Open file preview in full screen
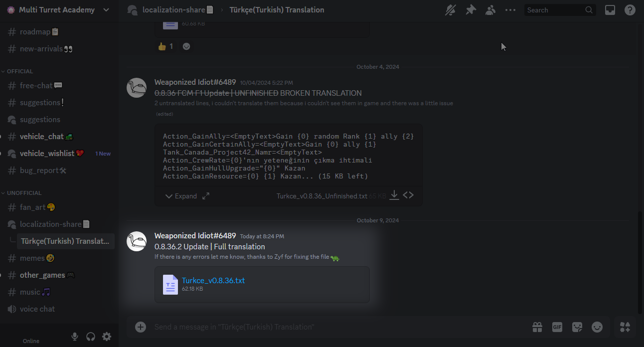The height and width of the screenshot is (347, 644). [x=206, y=196]
